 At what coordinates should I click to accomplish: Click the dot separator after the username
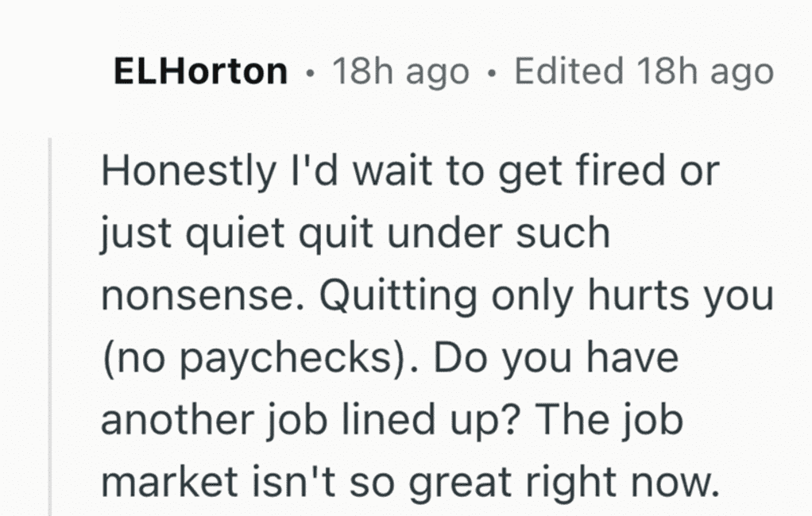coord(309,74)
